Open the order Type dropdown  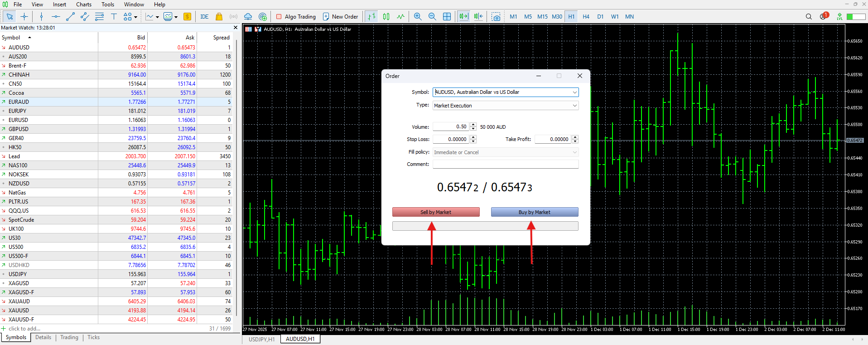point(574,106)
